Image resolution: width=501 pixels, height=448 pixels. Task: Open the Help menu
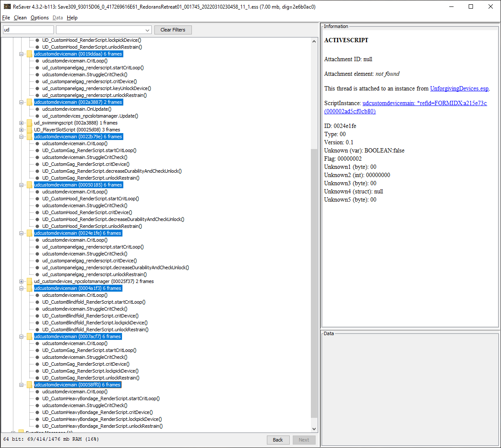click(x=72, y=18)
